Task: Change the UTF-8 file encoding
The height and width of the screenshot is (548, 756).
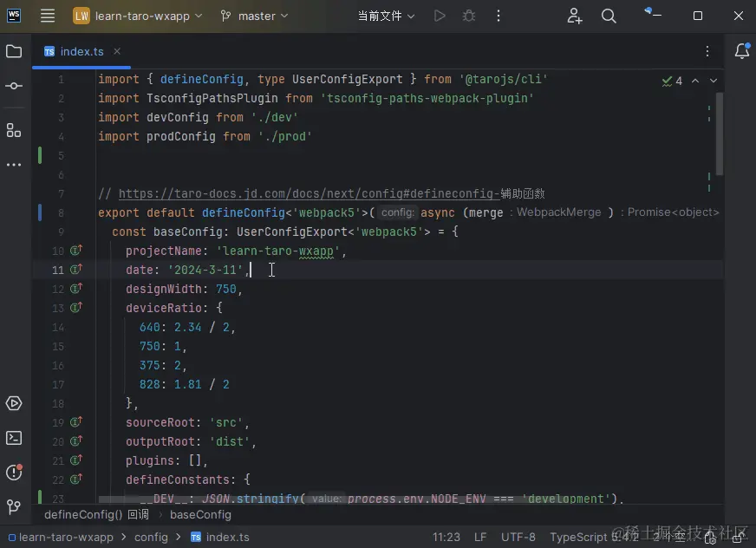Action: coord(518,537)
